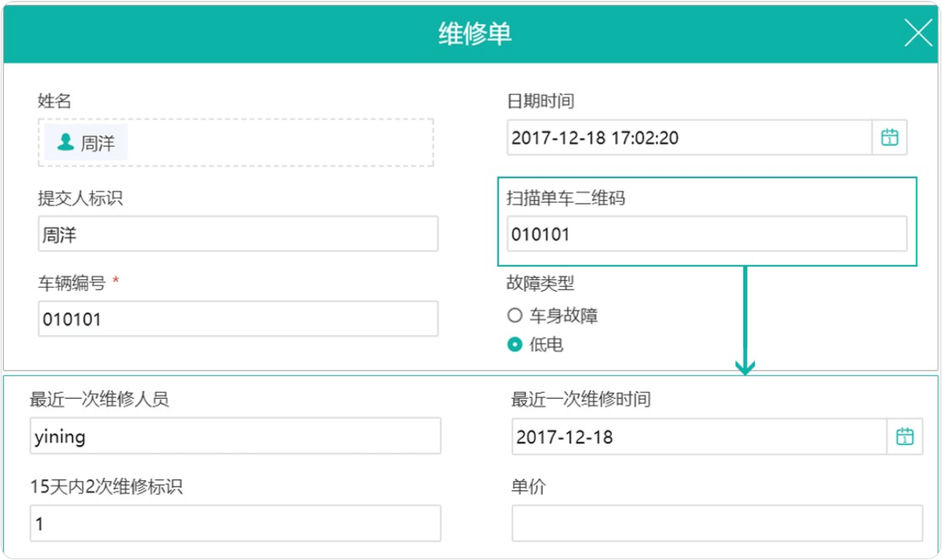Click the 最近一次维修时间 date field
The width and height of the screenshot is (942, 560).
(698, 436)
